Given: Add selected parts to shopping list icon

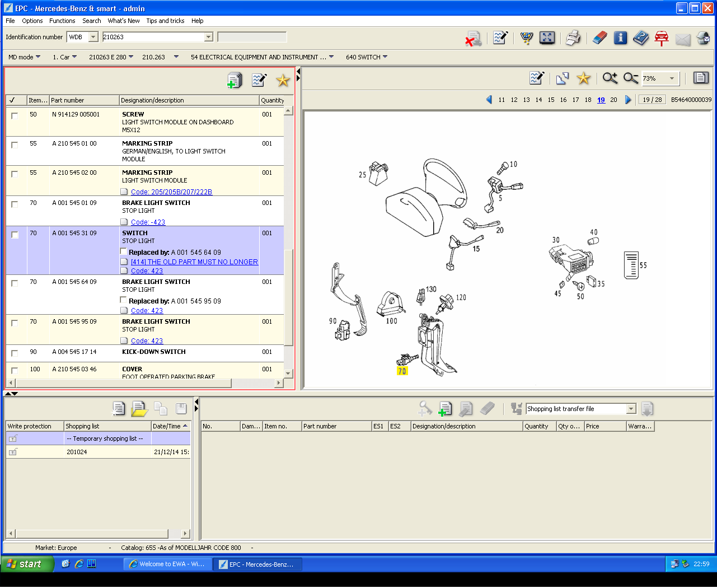Looking at the screenshot, I should coord(235,81).
